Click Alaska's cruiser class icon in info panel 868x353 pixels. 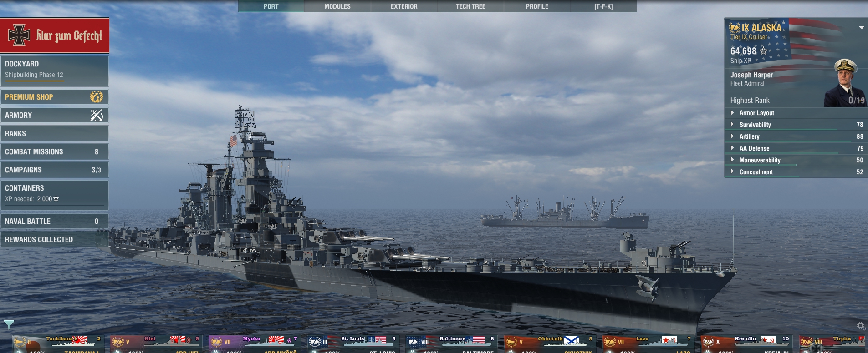click(x=735, y=28)
